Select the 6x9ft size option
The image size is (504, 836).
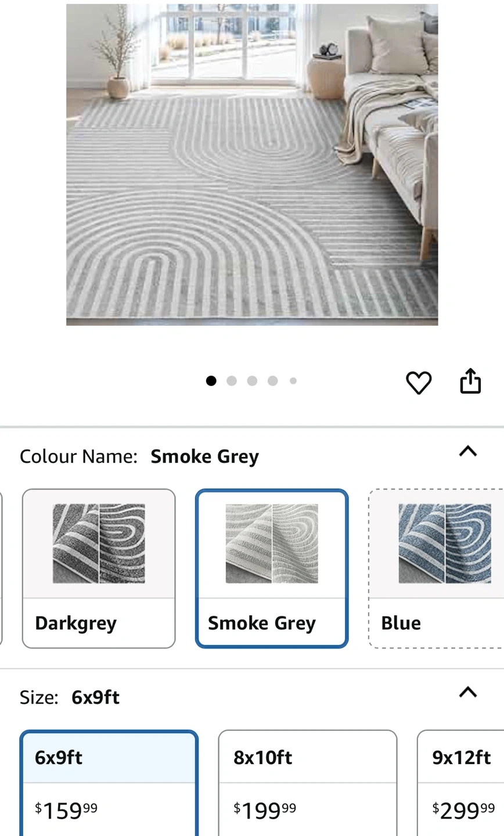(x=109, y=783)
